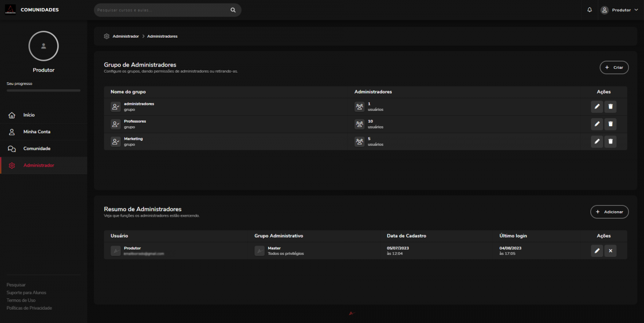Edit the administradores group

pyautogui.click(x=597, y=107)
